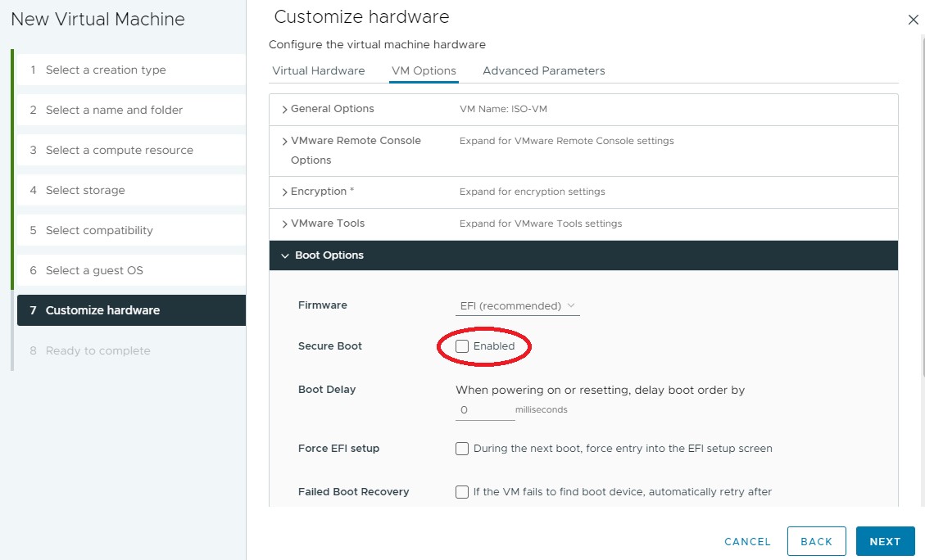Jump to step 4 Select storage
This screenshot has width=925, height=560.
[x=85, y=190]
